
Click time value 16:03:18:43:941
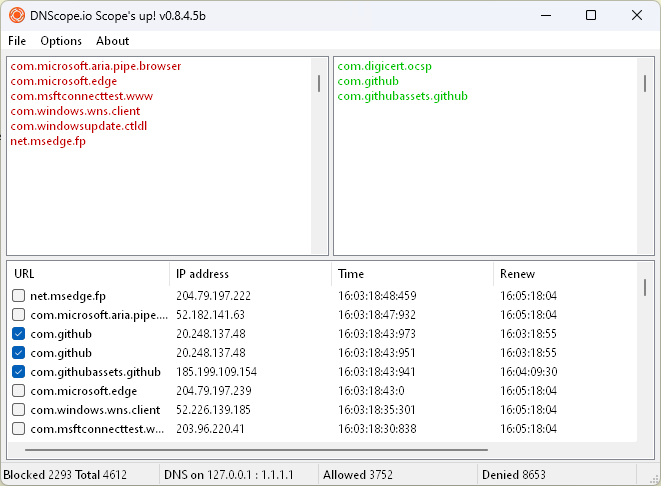click(x=376, y=371)
